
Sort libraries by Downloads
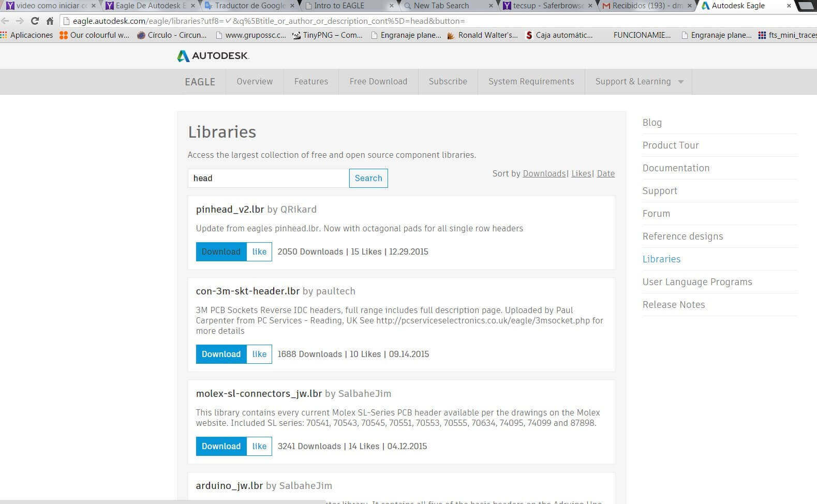tap(544, 174)
